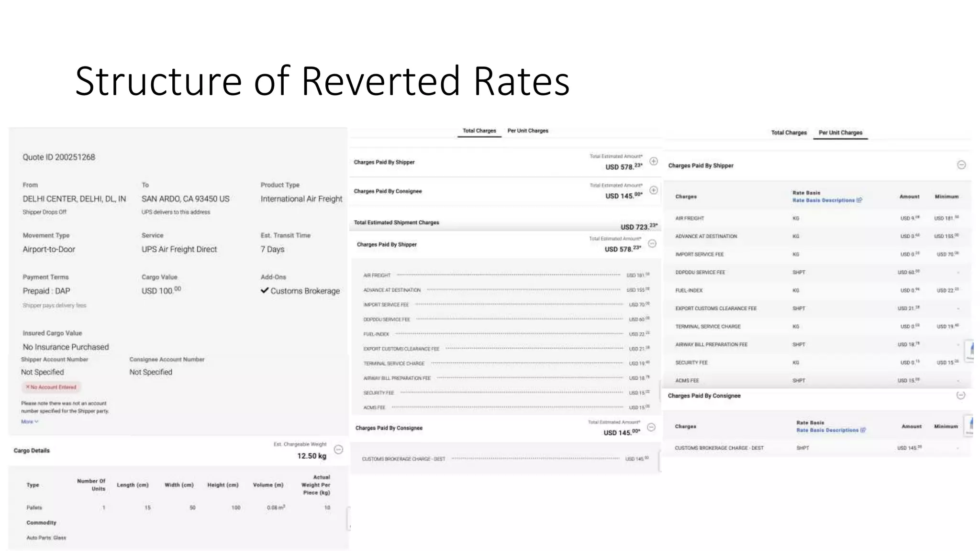This screenshot has width=980, height=551.
Task: Toggle the Customs Brokerage add-on checkmark
Action: click(265, 290)
